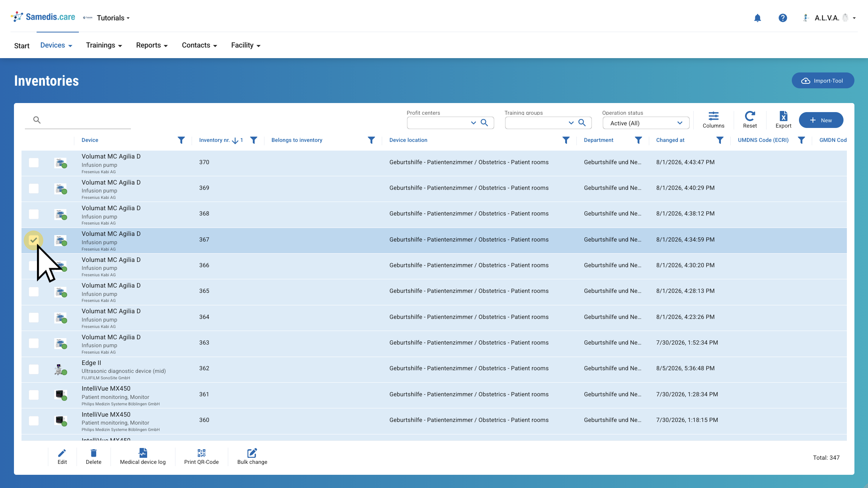The width and height of the screenshot is (868, 488).
Task: Filter the Department column
Action: (x=638, y=140)
